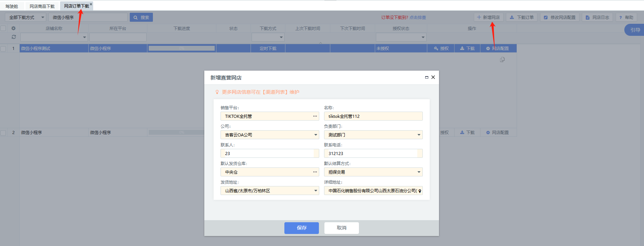
Task: Maximize the 新增直营网店 dialog
Action: [427, 78]
